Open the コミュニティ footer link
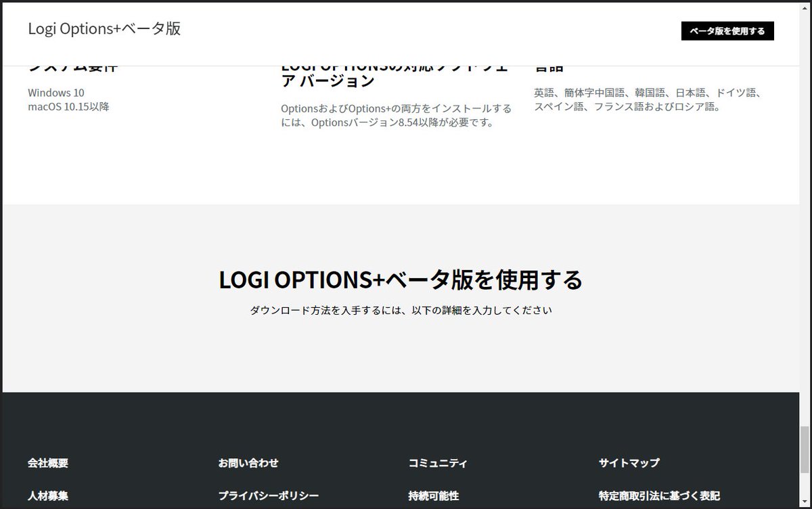 pyautogui.click(x=438, y=463)
